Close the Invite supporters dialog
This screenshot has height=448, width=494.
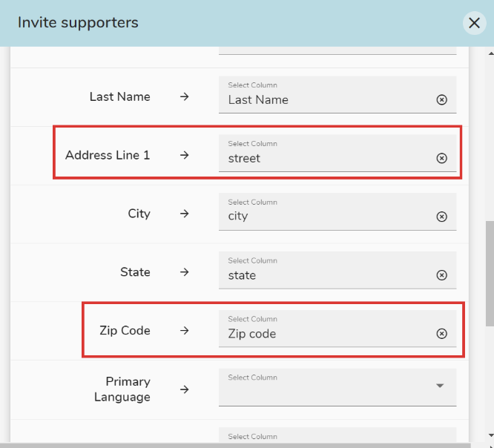(474, 23)
